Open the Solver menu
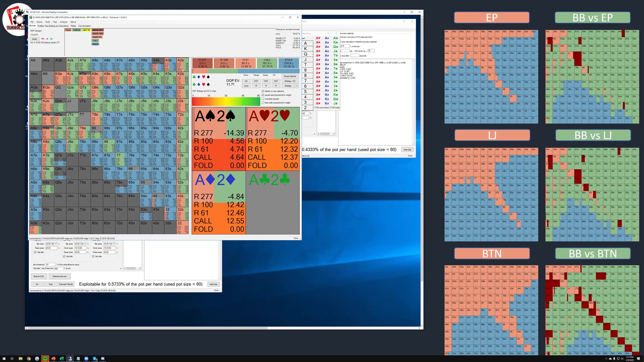 click(x=39, y=22)
